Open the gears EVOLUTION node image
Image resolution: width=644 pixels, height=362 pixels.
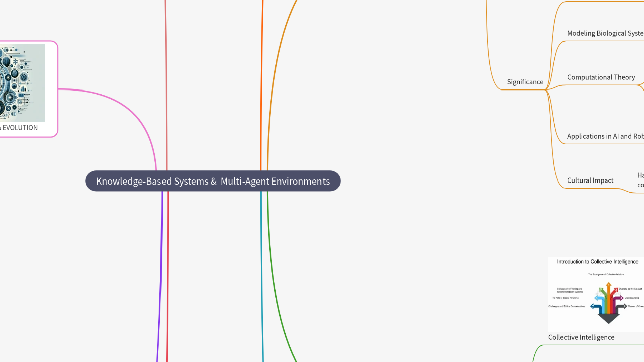(x=23, y=83)
